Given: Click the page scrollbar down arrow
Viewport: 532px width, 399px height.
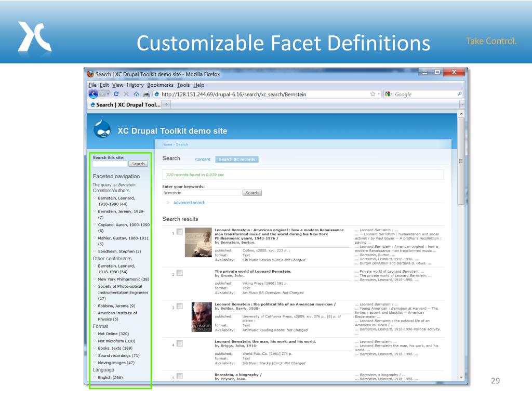Looking at the screenshot, I should click(461, 377).
